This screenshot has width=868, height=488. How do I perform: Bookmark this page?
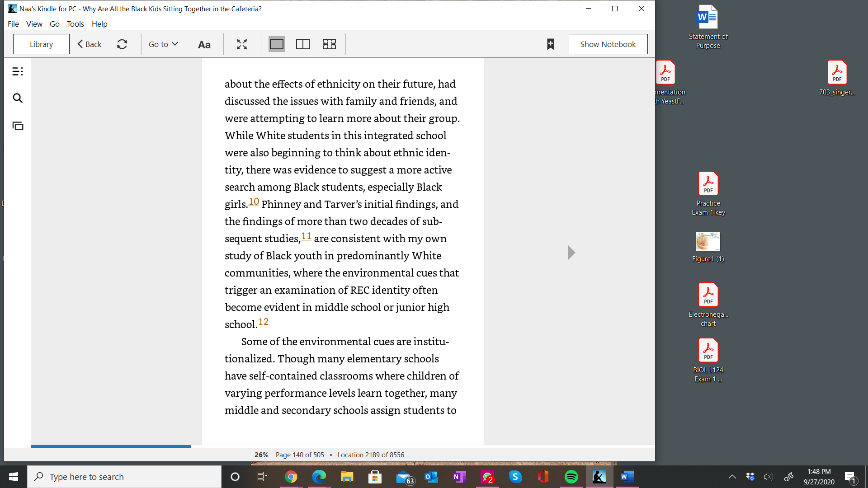(550, 44)
